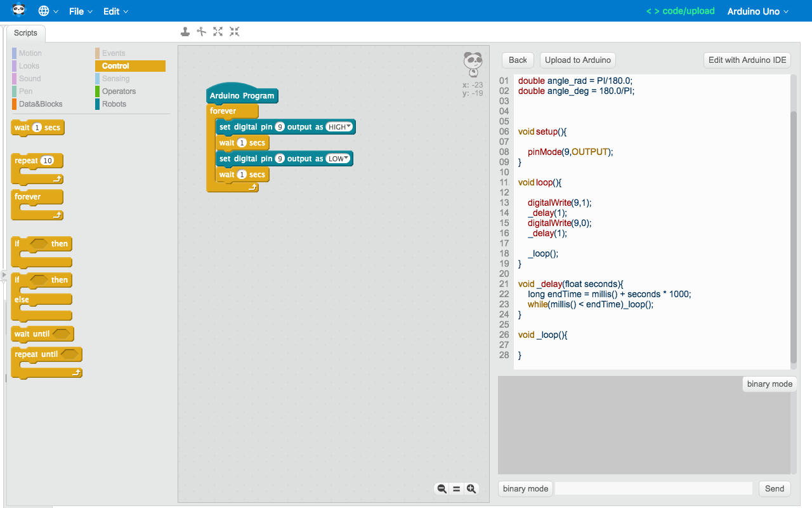The width and height of the screenshot is (812, 508).
Task: Click Upload to Arduino button
Action: (578, 60)
